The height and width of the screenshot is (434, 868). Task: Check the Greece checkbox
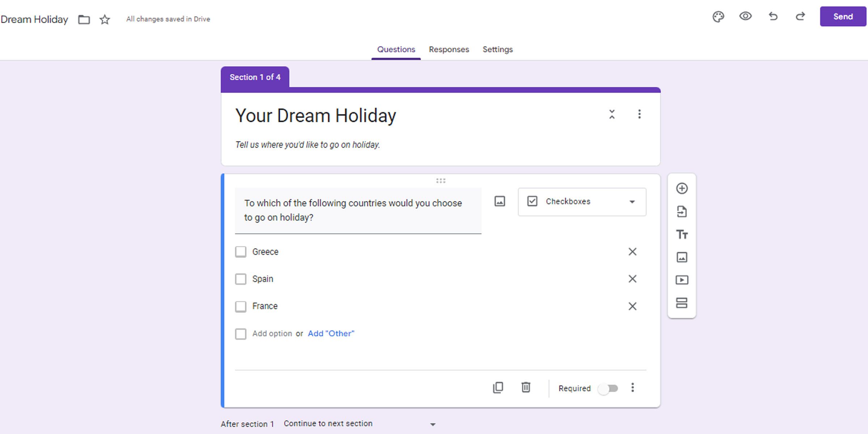[241, 252]
